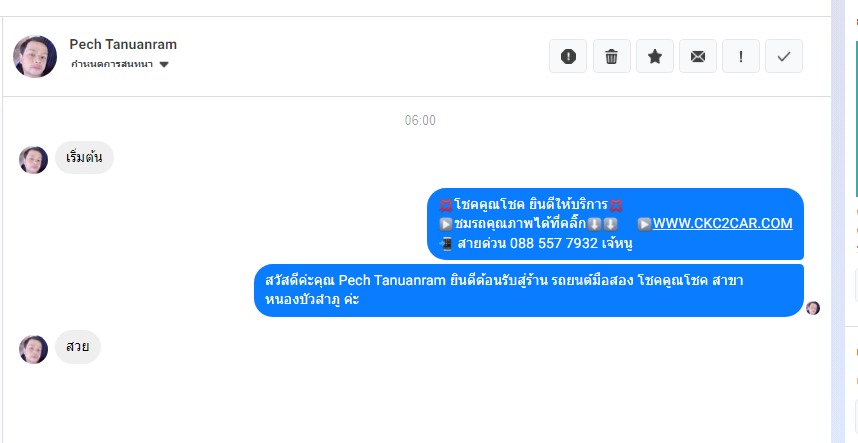Click the large header profile photo
858x443 pixels.
click(x=35, y=56)
